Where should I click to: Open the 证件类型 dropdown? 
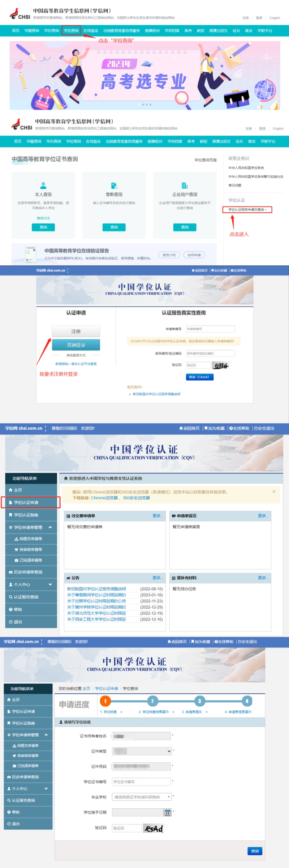pyautogui.click(x=142, y=751)
